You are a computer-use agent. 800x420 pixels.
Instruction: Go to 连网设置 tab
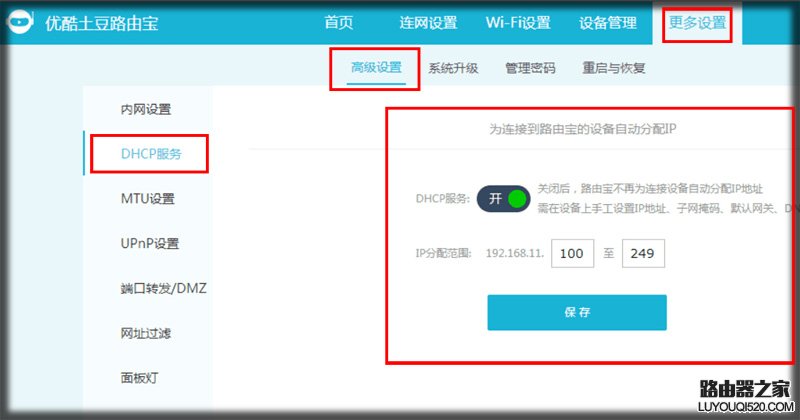pyautogui.click(x=428, y=22)
